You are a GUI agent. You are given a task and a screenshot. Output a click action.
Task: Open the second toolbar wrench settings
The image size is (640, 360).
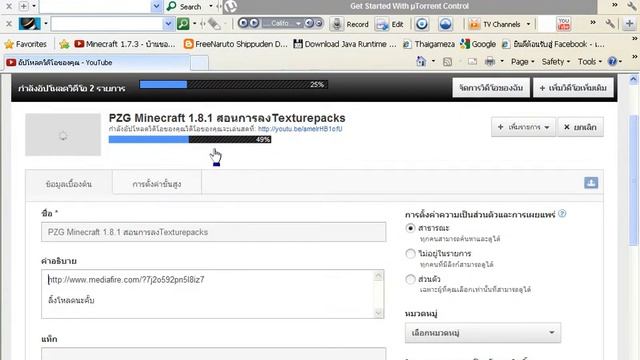pyautogui.click(x=610, y=24)
